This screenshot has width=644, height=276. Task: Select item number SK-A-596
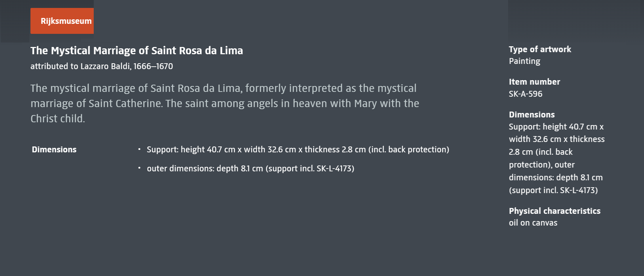(525, 94)
